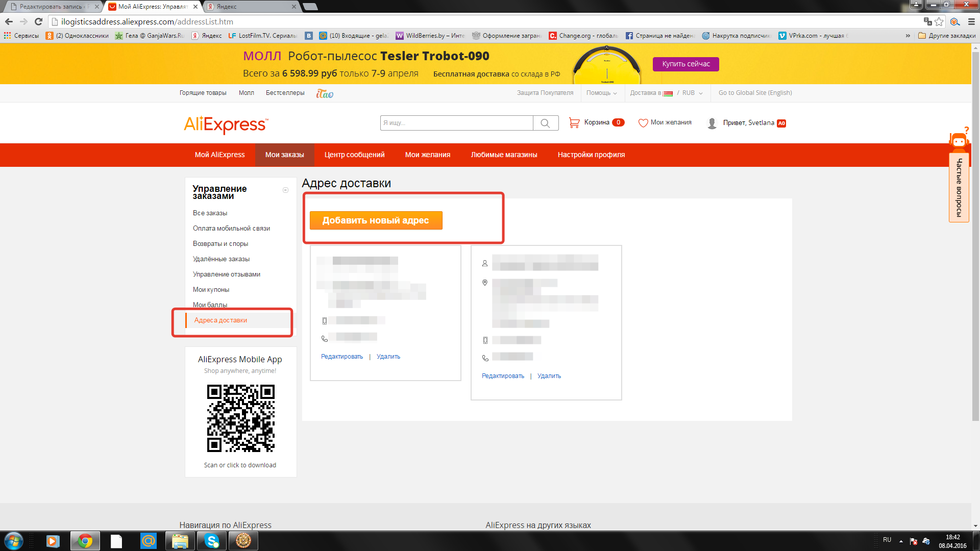Click Удалить on second address card
Image resolution: width=980 pixels, height=551 pixels.
point(549,376)
